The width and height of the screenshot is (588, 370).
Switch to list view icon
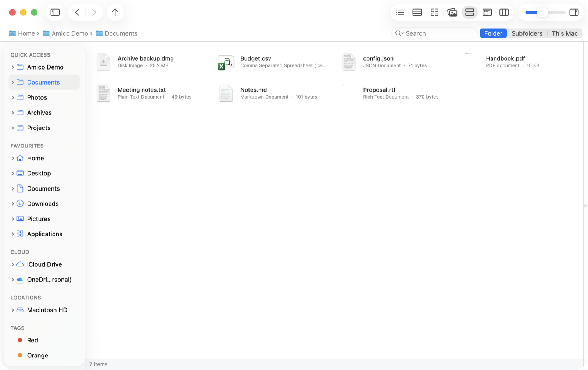pyautogui.click(x=400, y=13)
